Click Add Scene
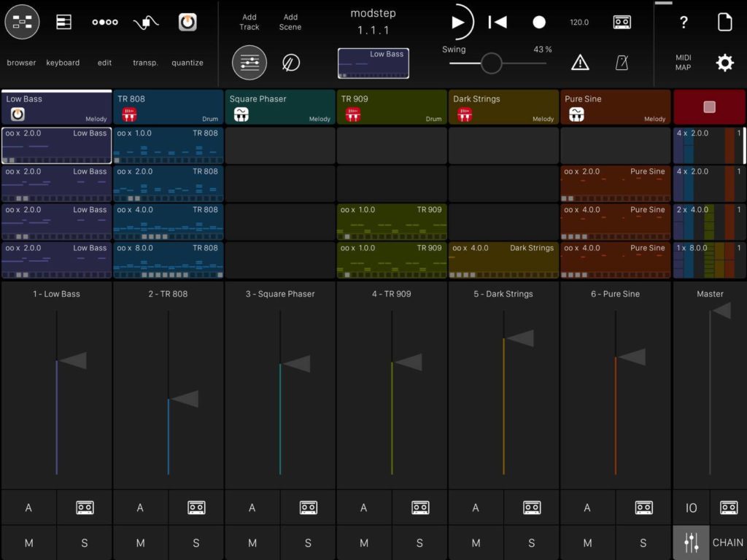 point(290,22)
